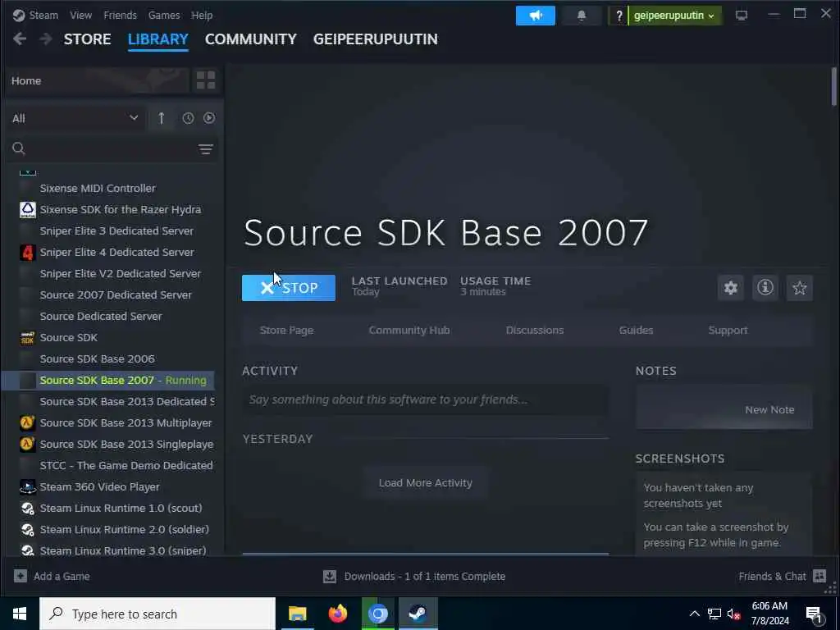Switch to collections grid view icon
840x630 pixels.
(x=206, y=80)
